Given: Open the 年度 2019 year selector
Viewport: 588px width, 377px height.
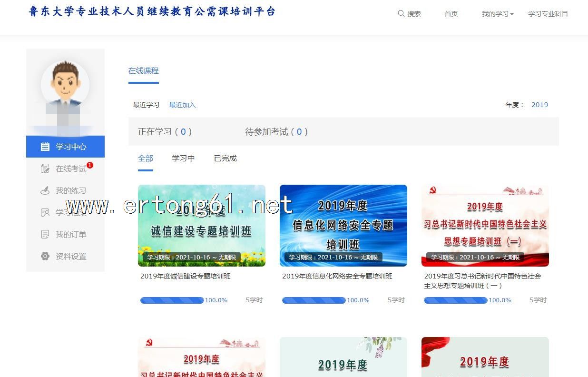Looking at the screenshot, I should (539, 105).
